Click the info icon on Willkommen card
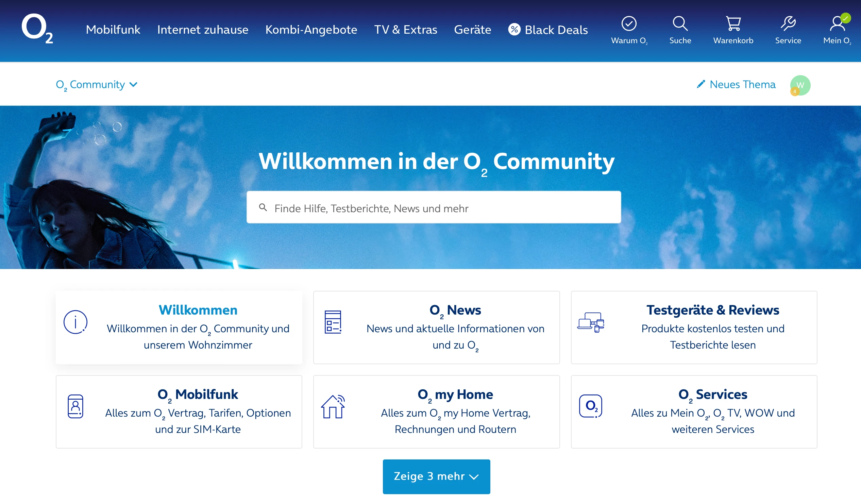The image size is (861, 504). pos(75,322)
